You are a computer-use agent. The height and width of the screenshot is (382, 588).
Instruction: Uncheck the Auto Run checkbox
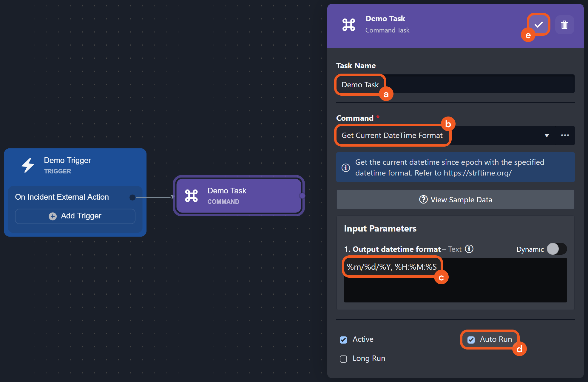coord(471,340)
